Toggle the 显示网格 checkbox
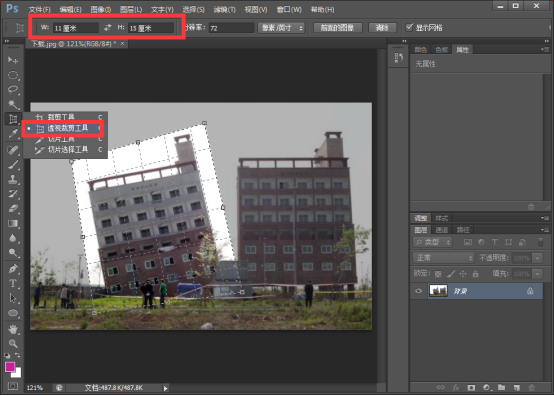Viewport: 554px width, 396px height. (x=409, y=27)
